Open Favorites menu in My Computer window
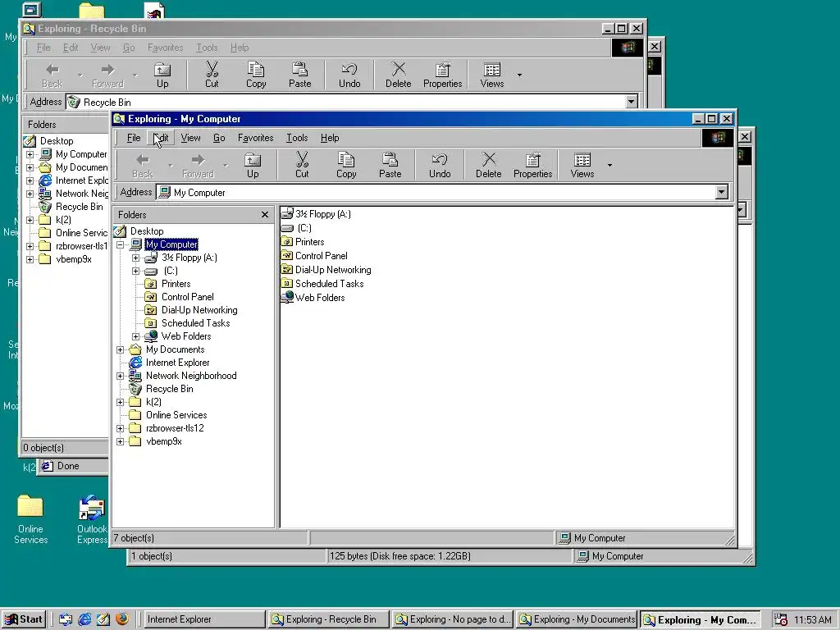Screen dimensions: 840x630 click(256, 138)
